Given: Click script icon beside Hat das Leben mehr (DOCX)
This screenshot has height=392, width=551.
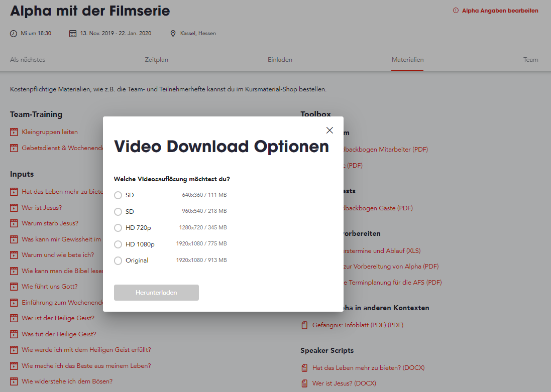Looking at the screenshot, I should click(304, 368).
